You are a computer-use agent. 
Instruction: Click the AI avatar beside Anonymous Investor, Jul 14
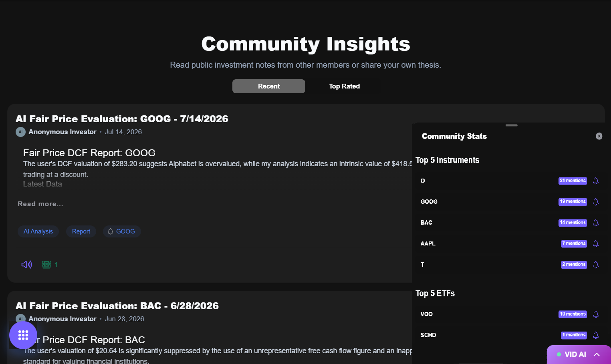point(21,132)
